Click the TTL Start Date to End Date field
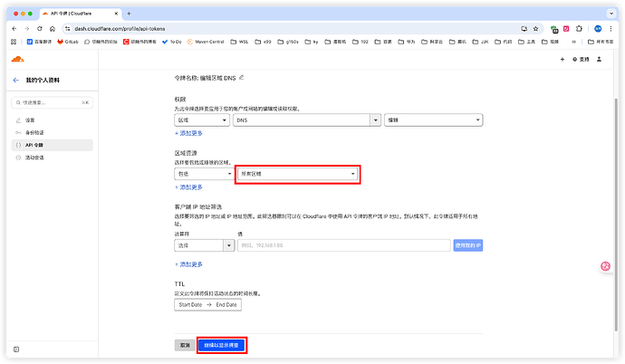This screenshot has width=625, height=364. click(207, 304)
